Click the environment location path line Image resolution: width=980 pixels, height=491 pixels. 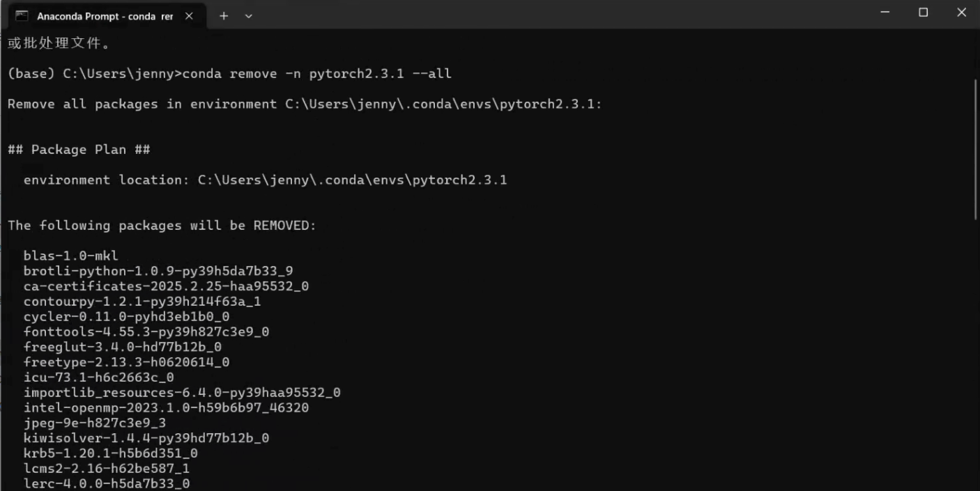tap(265, 180)
